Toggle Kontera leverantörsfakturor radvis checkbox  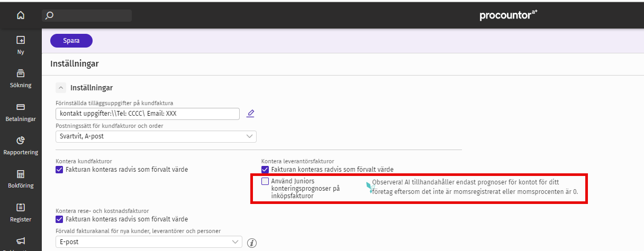pyautogui.click(x=265, y=170)
